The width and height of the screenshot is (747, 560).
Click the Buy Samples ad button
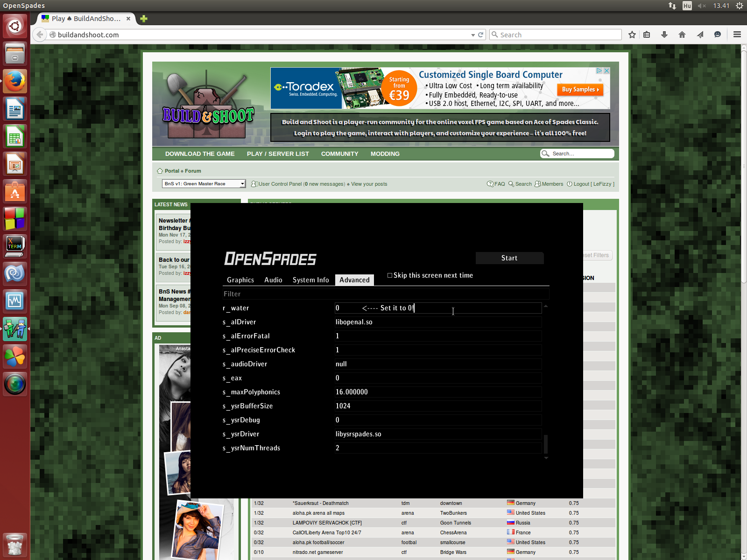[580, 90]
